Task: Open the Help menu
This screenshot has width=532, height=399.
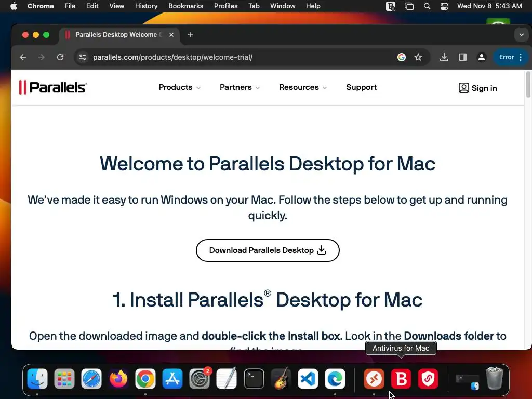Action: 313,6
